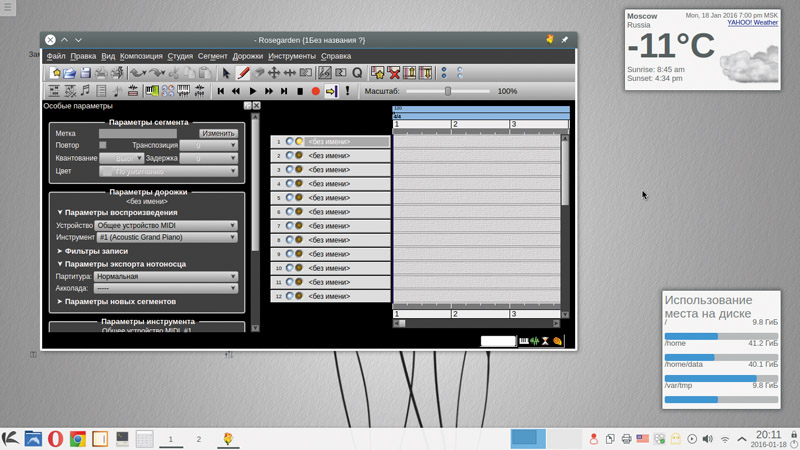
Task: Click the piano keyboard icon in status bar
Action: tap(523, 341)
